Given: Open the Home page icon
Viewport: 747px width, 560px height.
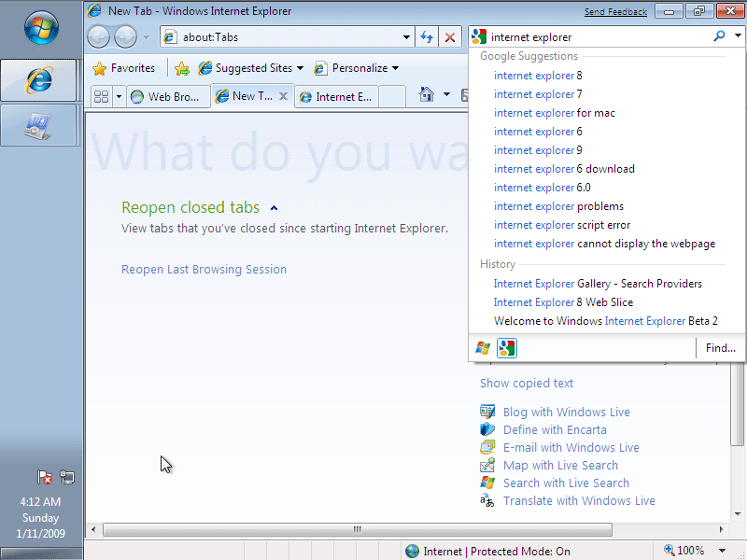Looking at the screenshot, I should (x=427, y=95).
